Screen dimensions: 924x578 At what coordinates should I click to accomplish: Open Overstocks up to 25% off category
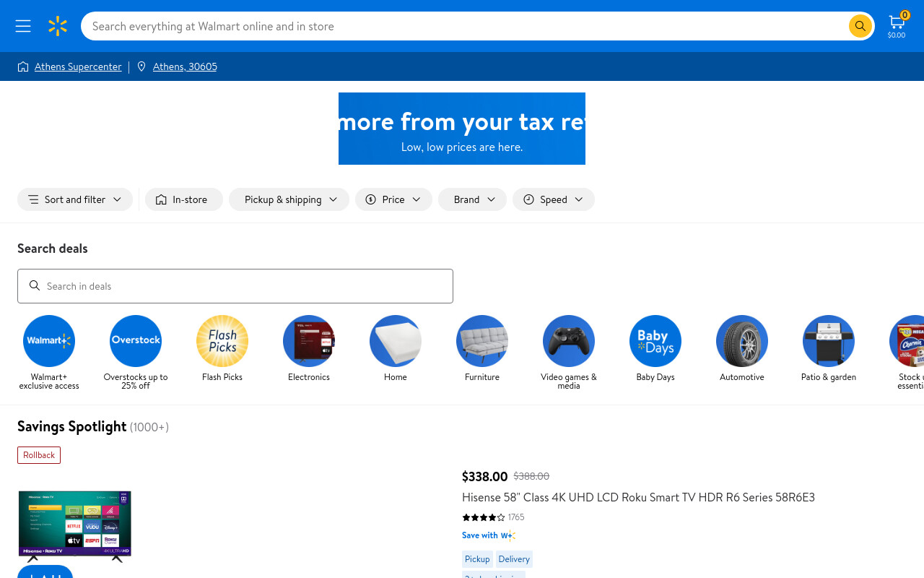pyautogui.click(x=136, y=353)
